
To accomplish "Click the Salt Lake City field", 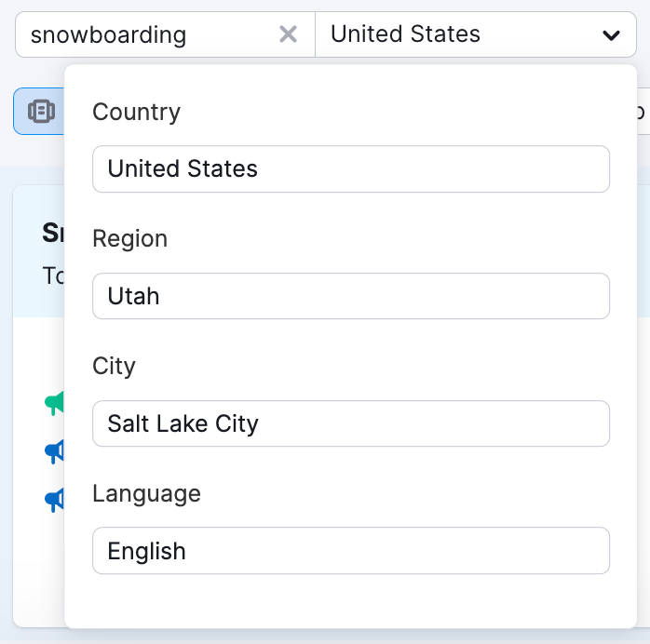I will tap(350, 423).
